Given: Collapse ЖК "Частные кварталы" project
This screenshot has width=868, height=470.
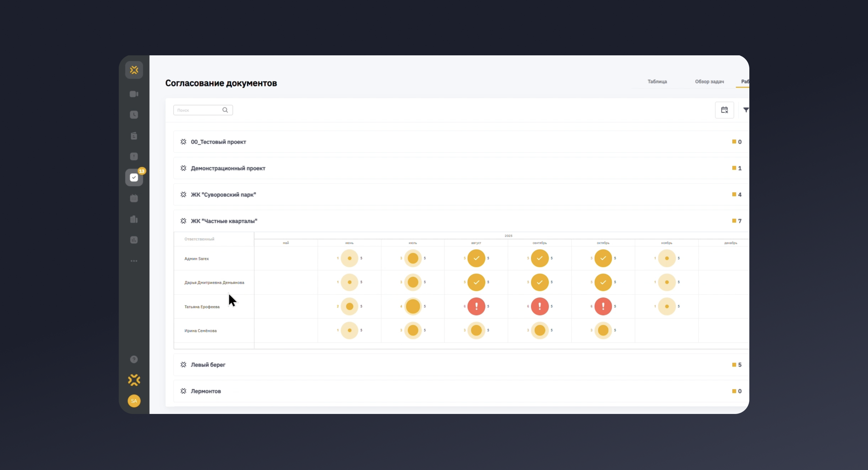Looking at the screenshot, I should click(x=224, y=221).
